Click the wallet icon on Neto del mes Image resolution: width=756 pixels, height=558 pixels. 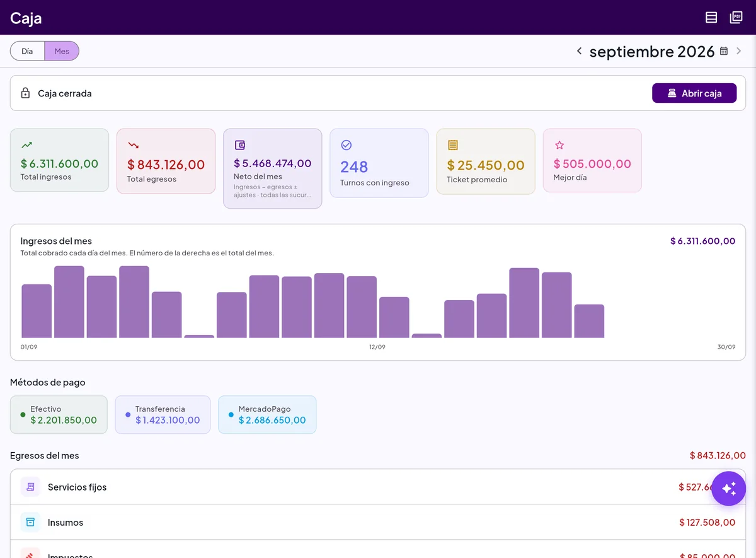coord(239,145)
